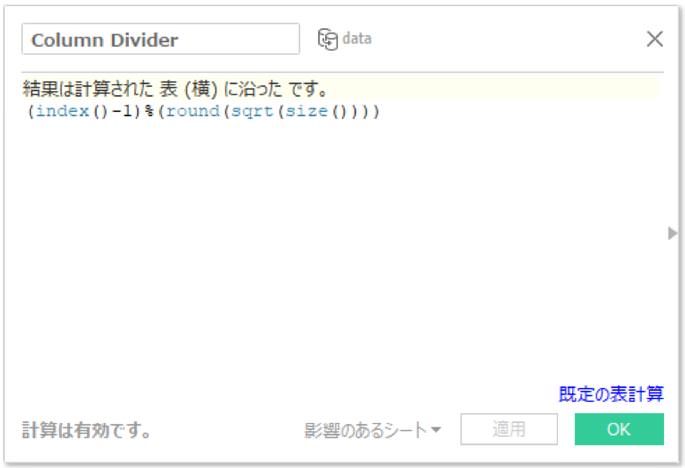The image size is (685, 468).
Task: Place cursor on the size function
Action: pyautogui.click(x=304, y=111)
